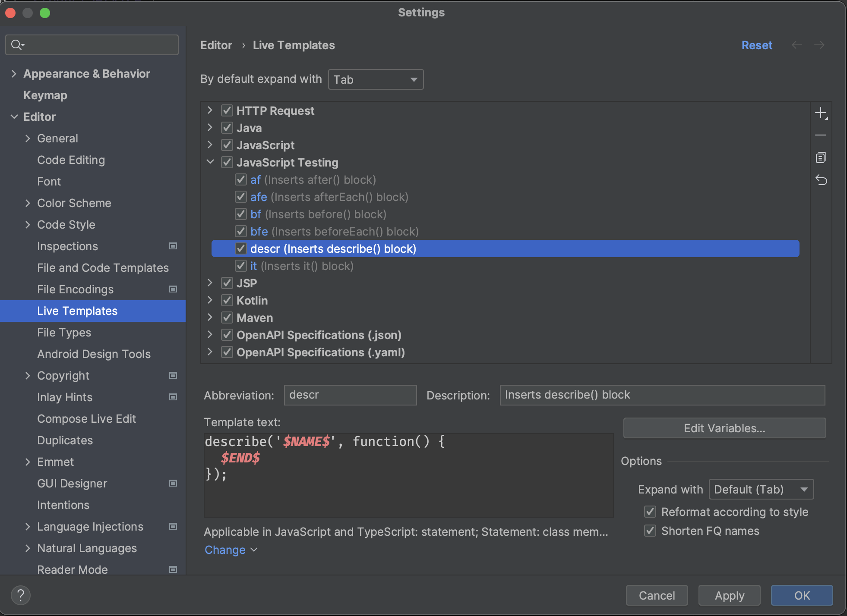
Task: Select the bf (Inserts before() block) template
Action: pos(318,214)
